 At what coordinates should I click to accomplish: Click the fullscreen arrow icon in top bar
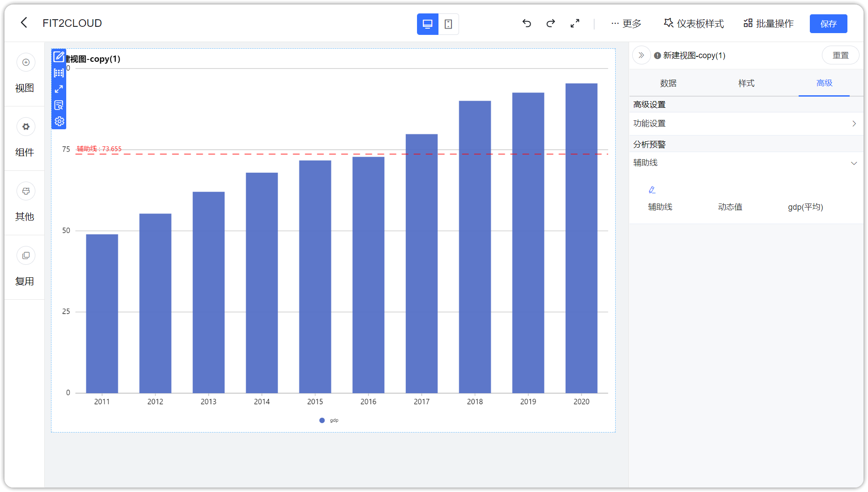(x=575, y=23)
